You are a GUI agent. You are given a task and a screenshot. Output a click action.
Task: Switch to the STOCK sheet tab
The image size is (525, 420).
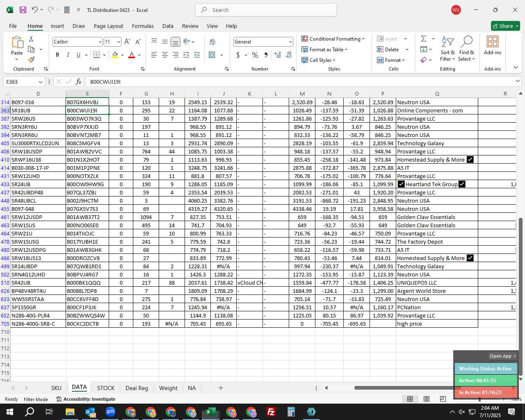click(x=106, y=388)
